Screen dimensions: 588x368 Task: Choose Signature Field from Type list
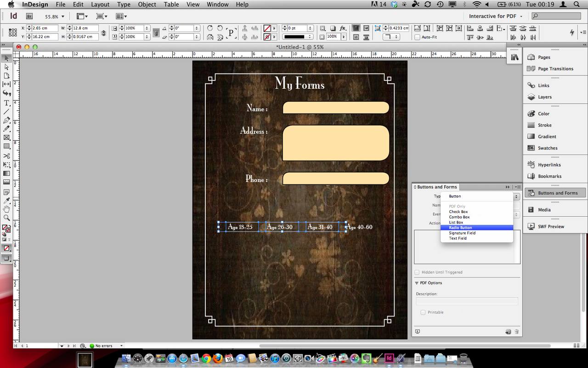476,233
